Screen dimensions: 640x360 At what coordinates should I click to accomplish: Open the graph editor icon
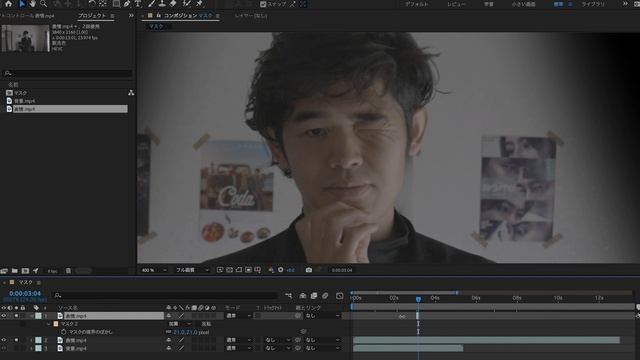[x=340, y=296]
